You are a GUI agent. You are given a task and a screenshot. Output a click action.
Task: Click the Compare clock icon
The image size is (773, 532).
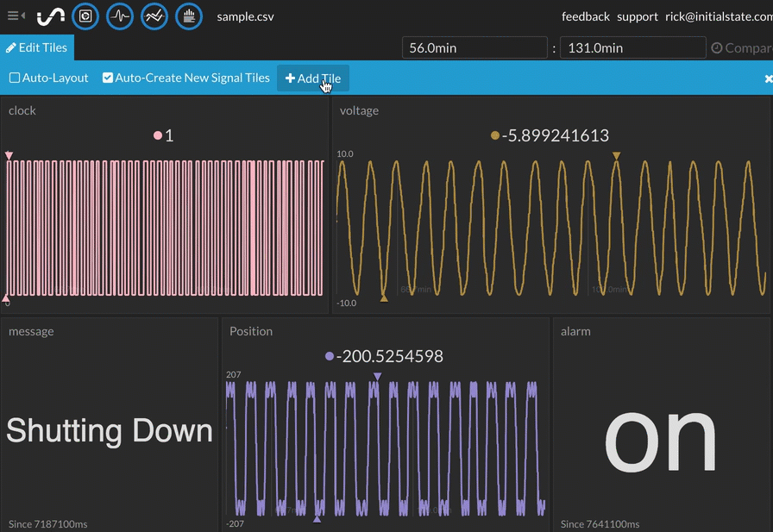[x=716, y=48]
